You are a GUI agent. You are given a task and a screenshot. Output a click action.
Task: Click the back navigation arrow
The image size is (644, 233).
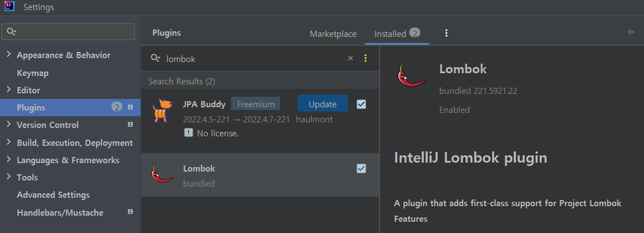coord(631,32)
